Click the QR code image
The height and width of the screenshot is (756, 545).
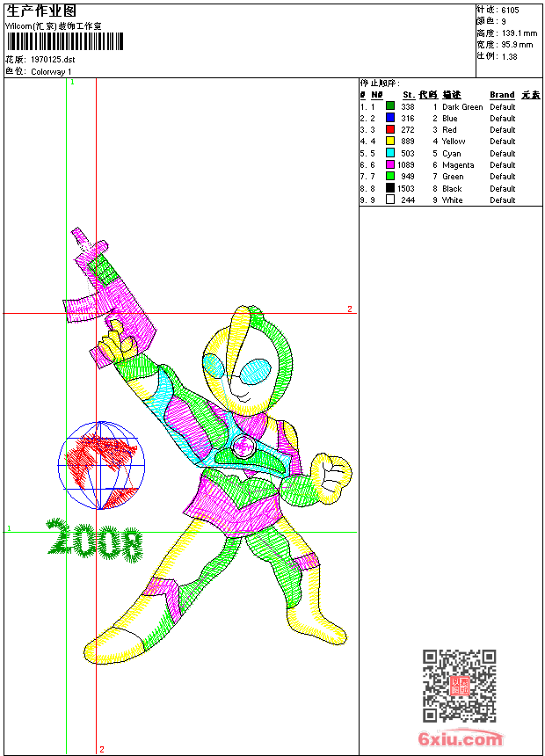(460, 686)
